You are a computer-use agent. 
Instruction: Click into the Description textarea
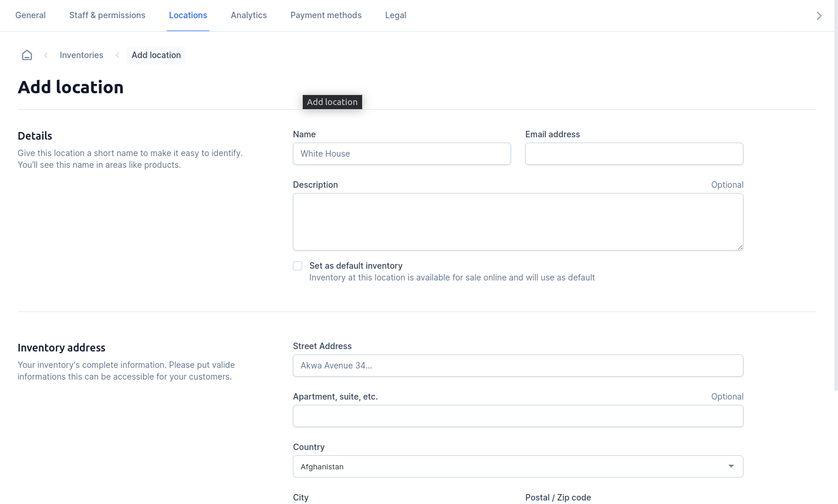click(518, 222)
